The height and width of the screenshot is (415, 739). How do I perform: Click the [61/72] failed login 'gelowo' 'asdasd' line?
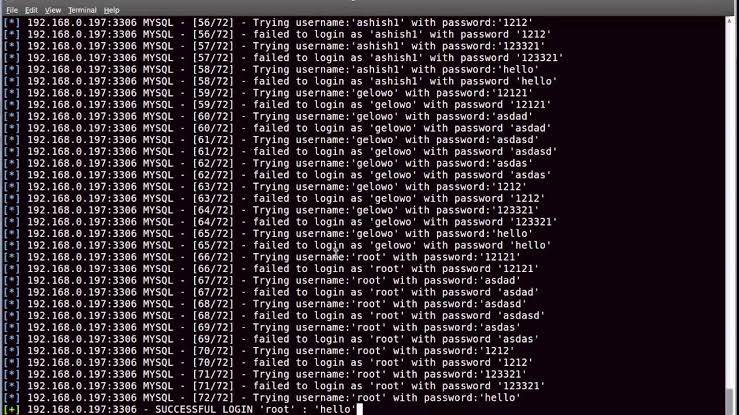click(280, 151)
